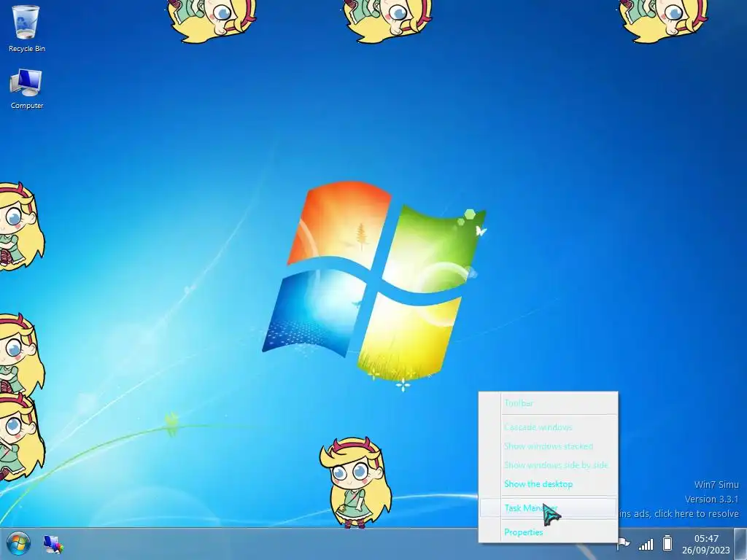Open the Start menu orb
This screenshot has height=560, width=747.
(x=18, y=543)
